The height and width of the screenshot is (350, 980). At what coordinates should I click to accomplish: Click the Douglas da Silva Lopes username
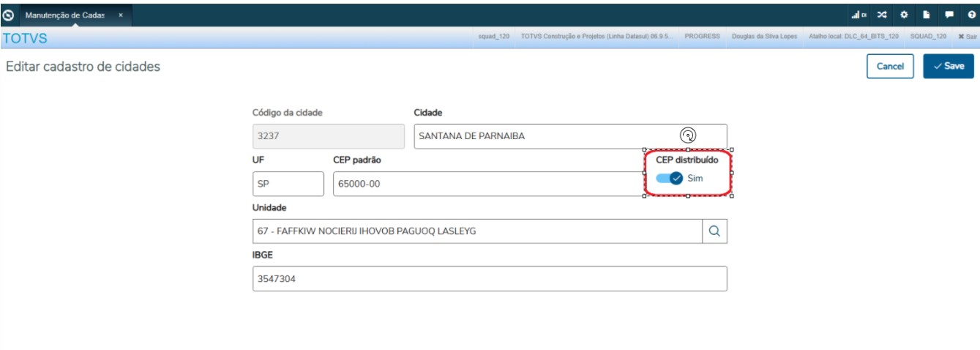click(764, 36)
